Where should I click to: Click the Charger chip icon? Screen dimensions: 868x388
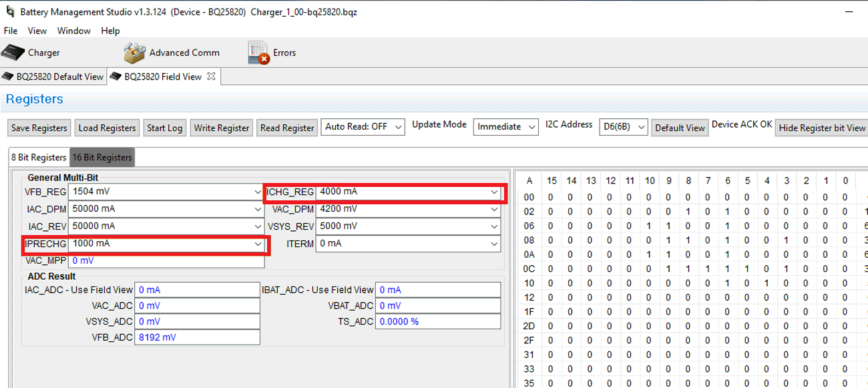13,52
